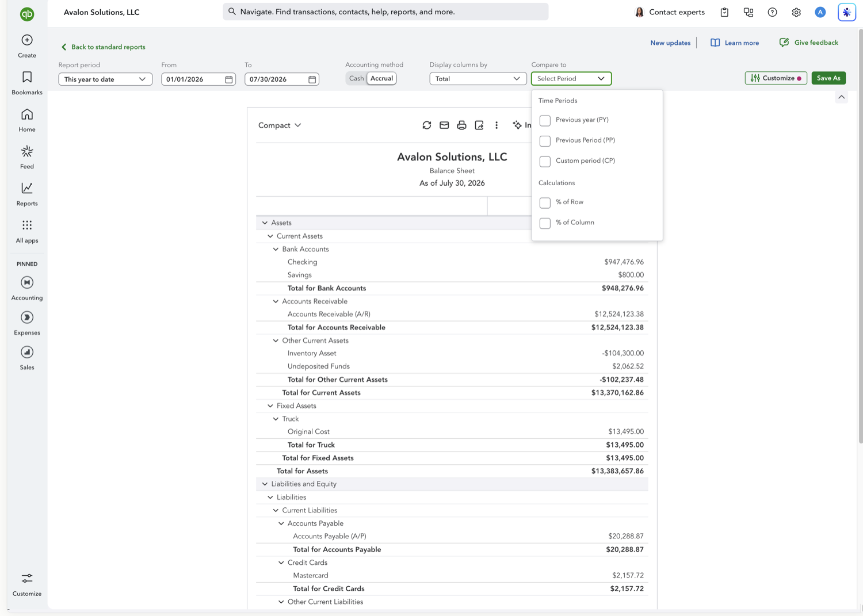Collapse the Truck group

click(276, 419)
